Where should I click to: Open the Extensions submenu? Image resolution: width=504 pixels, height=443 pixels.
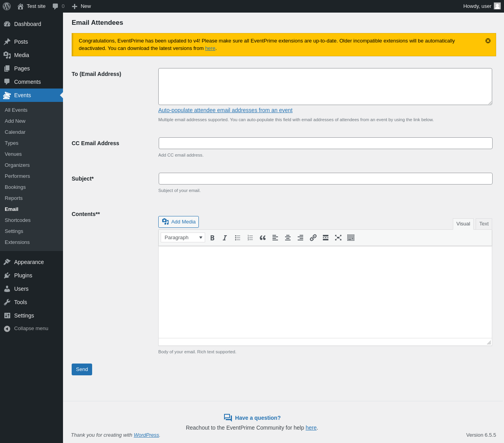pos(31,242)
